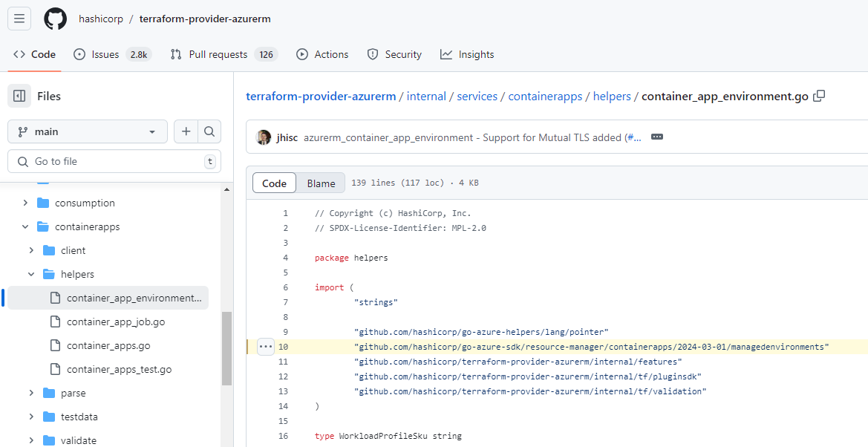Open the hamburger navigation menu

[x=19, y=19]
